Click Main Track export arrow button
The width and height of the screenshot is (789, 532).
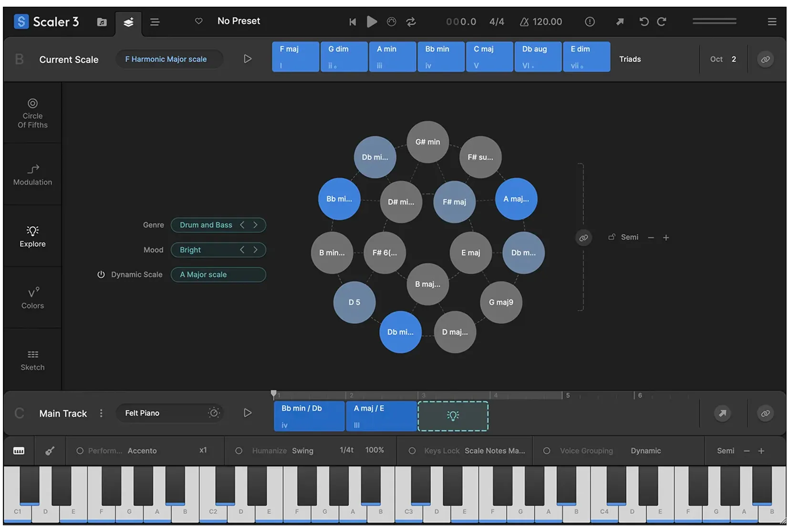pos(723,413)
